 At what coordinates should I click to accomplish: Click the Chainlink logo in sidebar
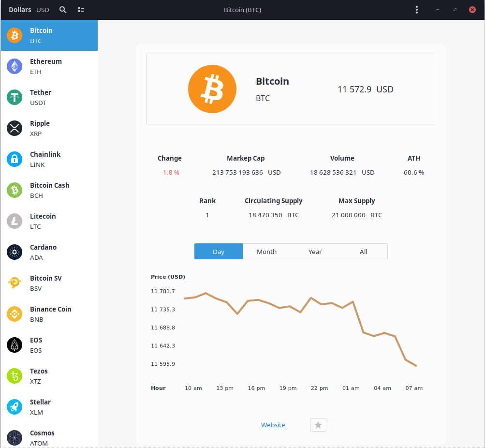pos(15,159)
